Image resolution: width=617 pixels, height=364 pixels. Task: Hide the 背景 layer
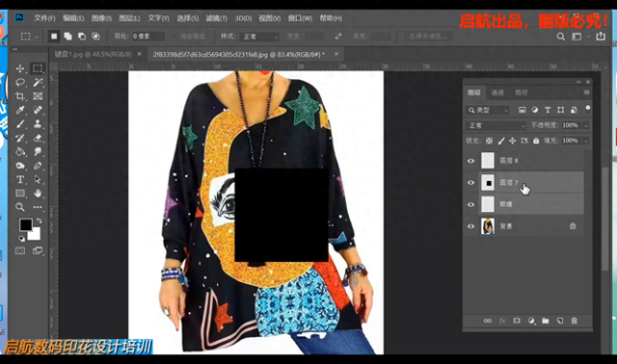pyautogui.click(x=471, y=226)
